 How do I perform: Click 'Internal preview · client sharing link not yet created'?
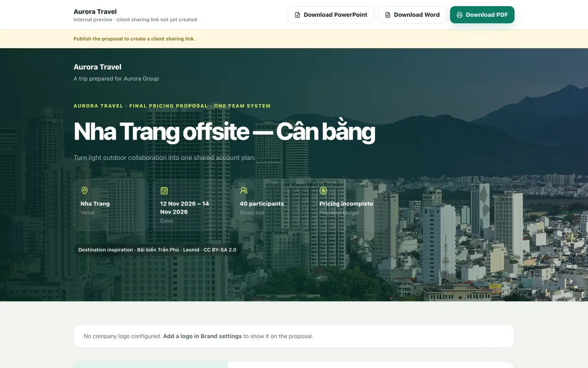(135, 19)
